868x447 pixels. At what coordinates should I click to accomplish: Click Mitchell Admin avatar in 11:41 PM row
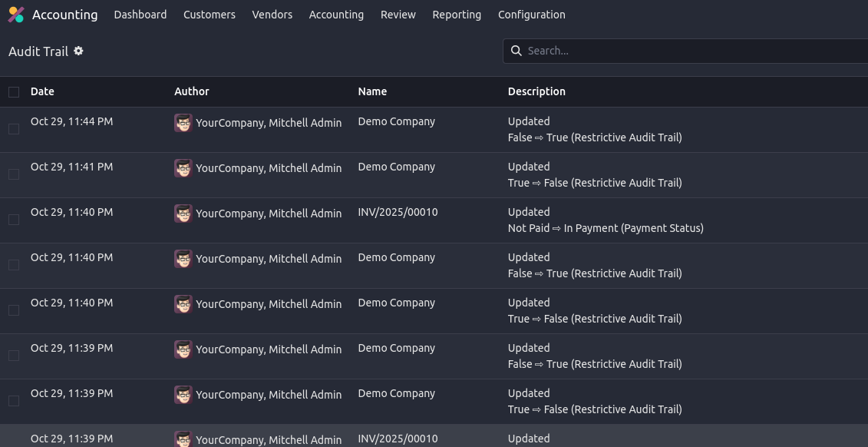(x=183, y=168)
